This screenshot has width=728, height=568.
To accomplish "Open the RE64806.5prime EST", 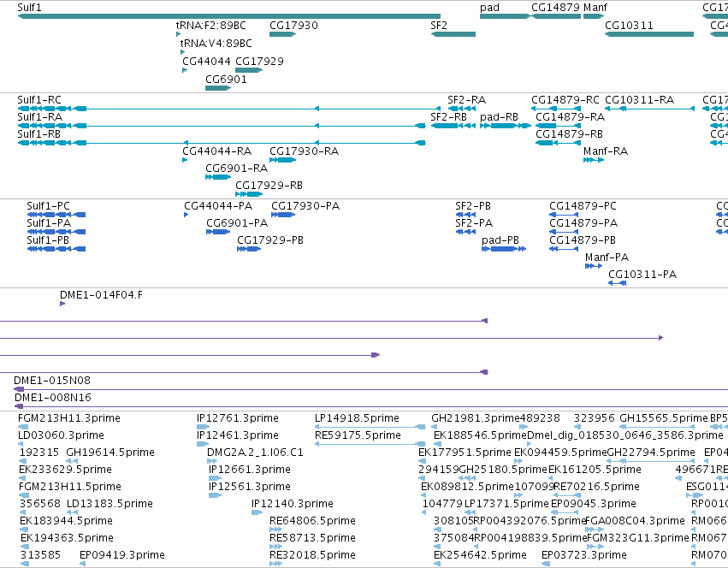I will 275,530.
